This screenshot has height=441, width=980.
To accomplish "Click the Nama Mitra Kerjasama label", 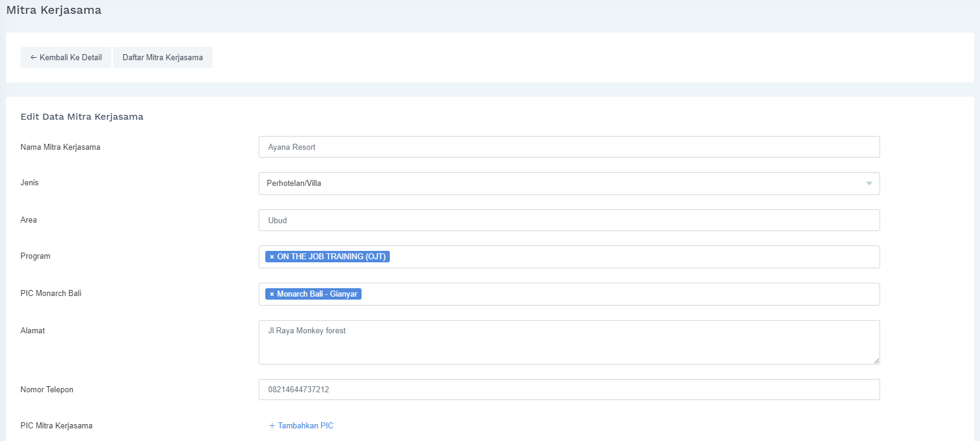I will pos(60,147).
